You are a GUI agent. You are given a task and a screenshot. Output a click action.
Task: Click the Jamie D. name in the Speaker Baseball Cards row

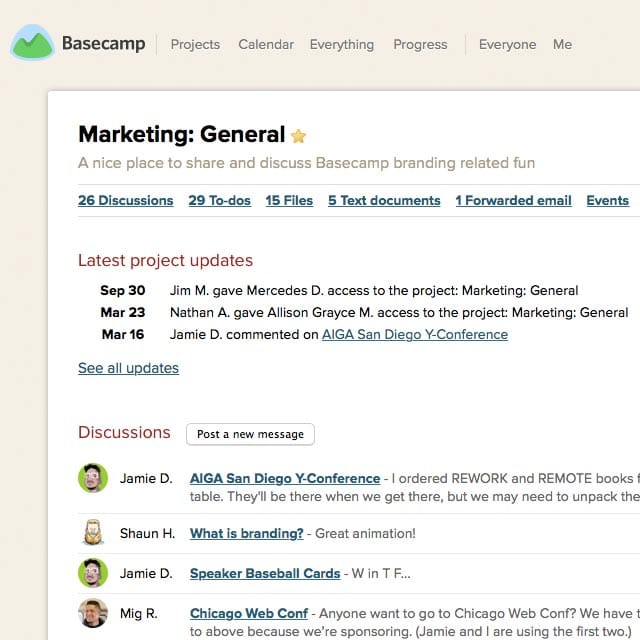coord(146,573)
